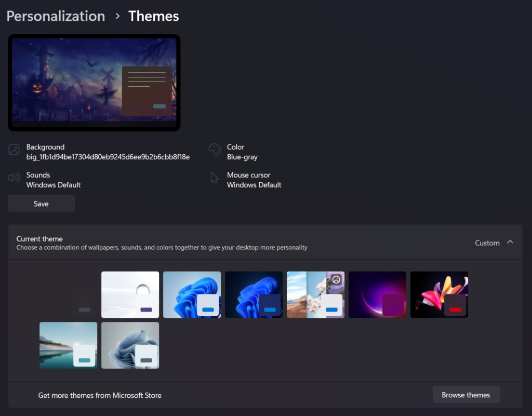This screenshot has width=532, height=416.
Task: Choose the gray flow ribbon theme thumbnail
Action: click(130, 345)
